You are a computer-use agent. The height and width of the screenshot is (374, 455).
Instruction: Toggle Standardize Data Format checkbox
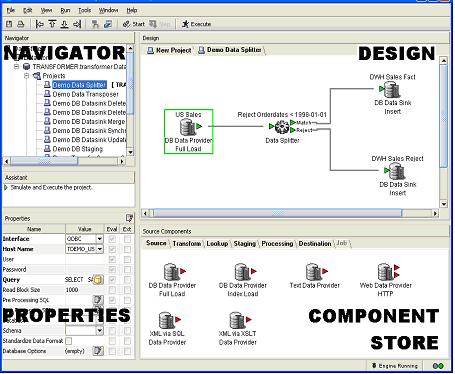(69, 341)
